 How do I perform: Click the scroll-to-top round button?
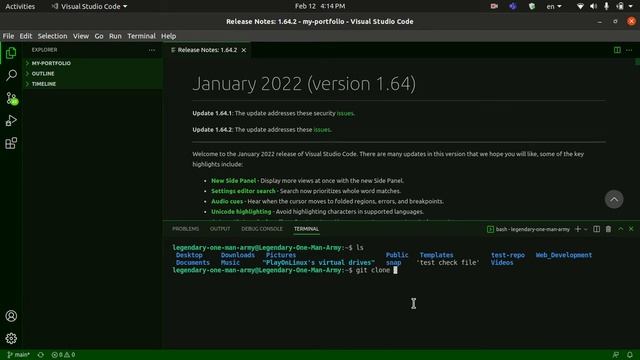click(x=614, y=199)
